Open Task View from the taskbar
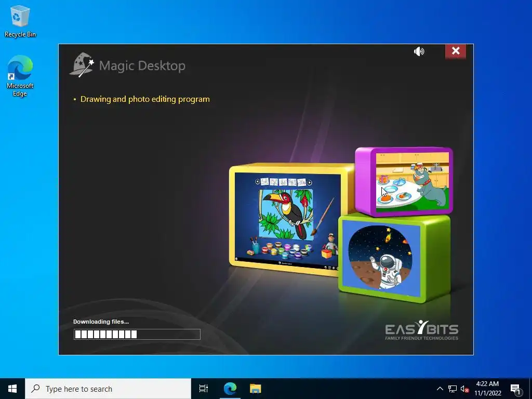Screen dimensions: 532x399 204,389
